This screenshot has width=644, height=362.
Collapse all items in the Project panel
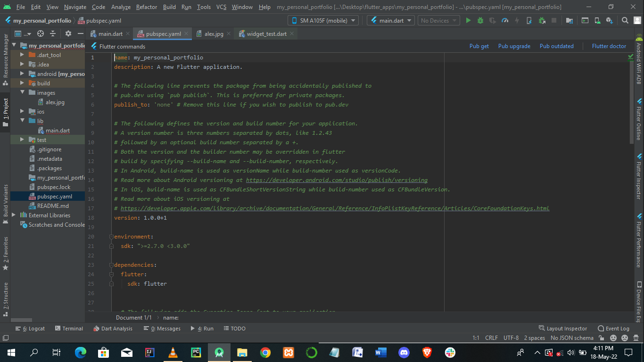click(53, 33)
